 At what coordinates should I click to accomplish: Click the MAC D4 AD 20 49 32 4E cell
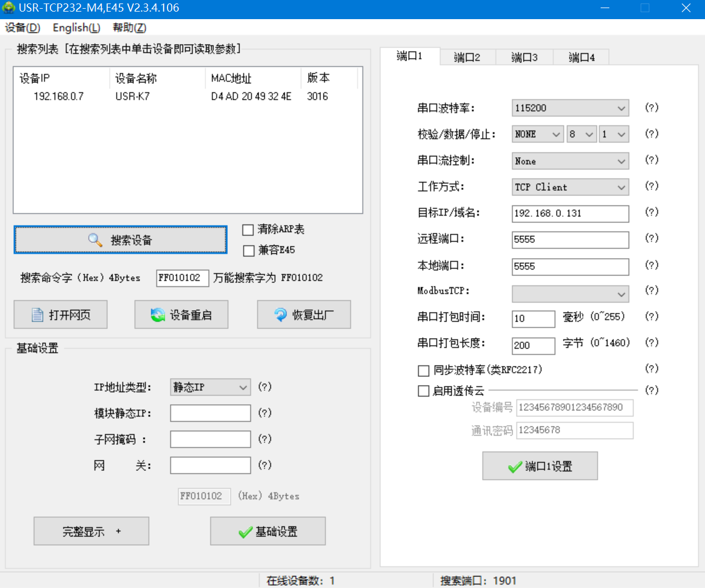(251, 96)
